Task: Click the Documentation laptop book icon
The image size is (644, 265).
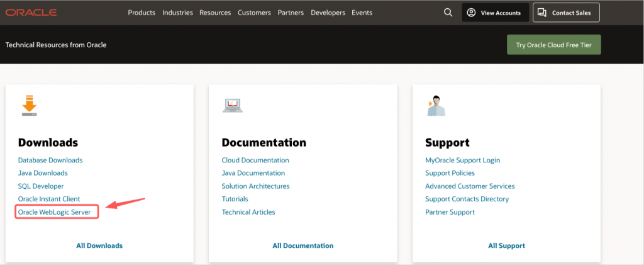Action: click(x=233, y=105)
